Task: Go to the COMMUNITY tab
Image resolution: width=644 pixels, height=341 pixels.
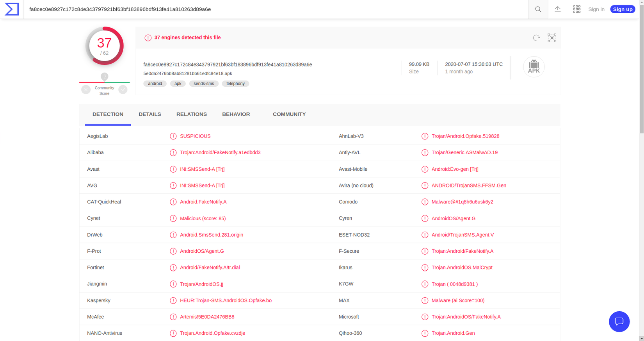Action: pyautogui.click(x=289, y=114)
